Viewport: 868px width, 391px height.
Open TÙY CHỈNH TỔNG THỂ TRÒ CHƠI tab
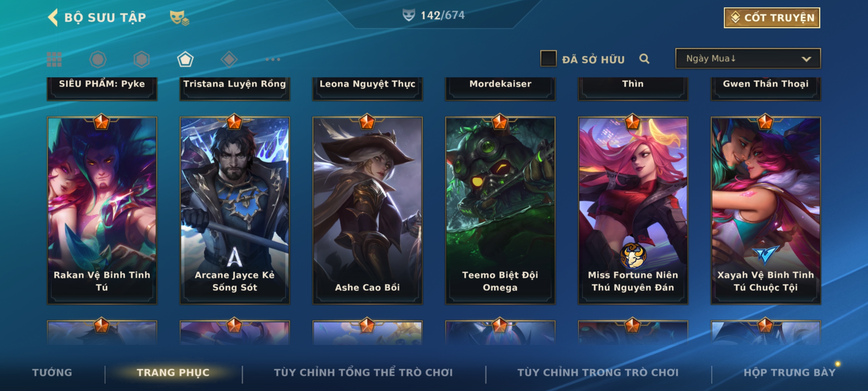click(x=363, y=373)
